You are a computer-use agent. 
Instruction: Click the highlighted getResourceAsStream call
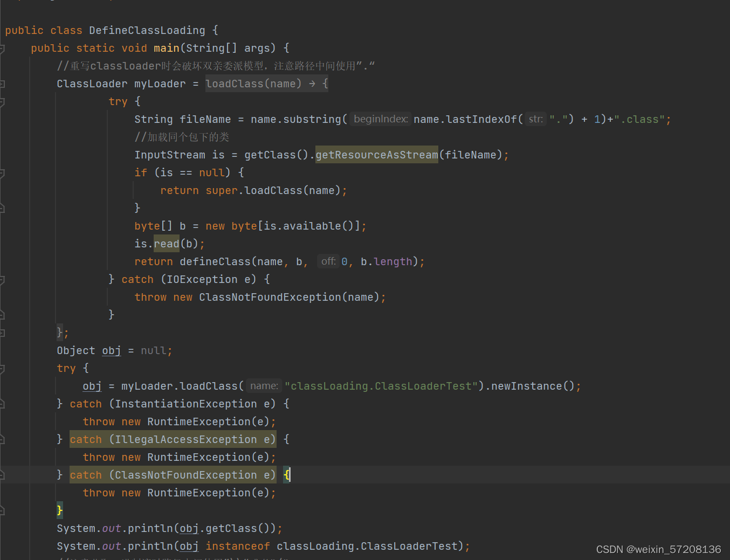377,155
